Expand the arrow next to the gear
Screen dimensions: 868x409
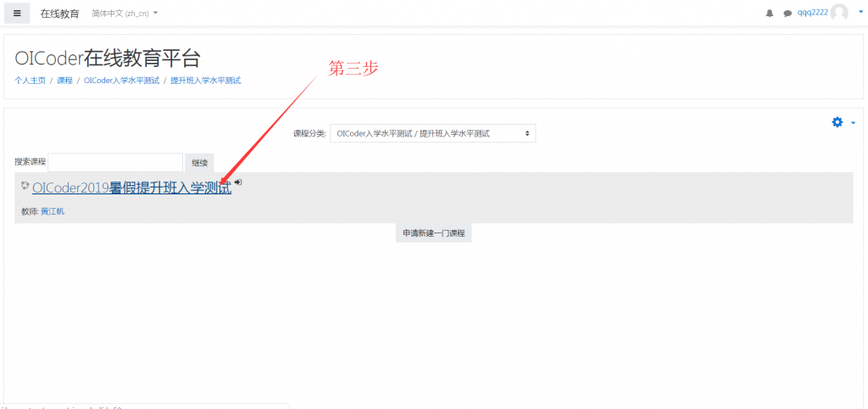point(853,122)
